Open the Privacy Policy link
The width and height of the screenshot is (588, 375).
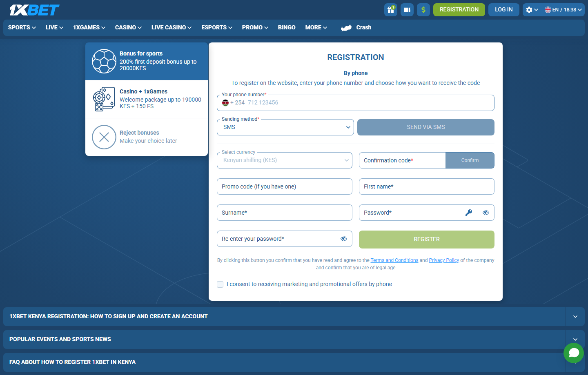tap(444, 260)
